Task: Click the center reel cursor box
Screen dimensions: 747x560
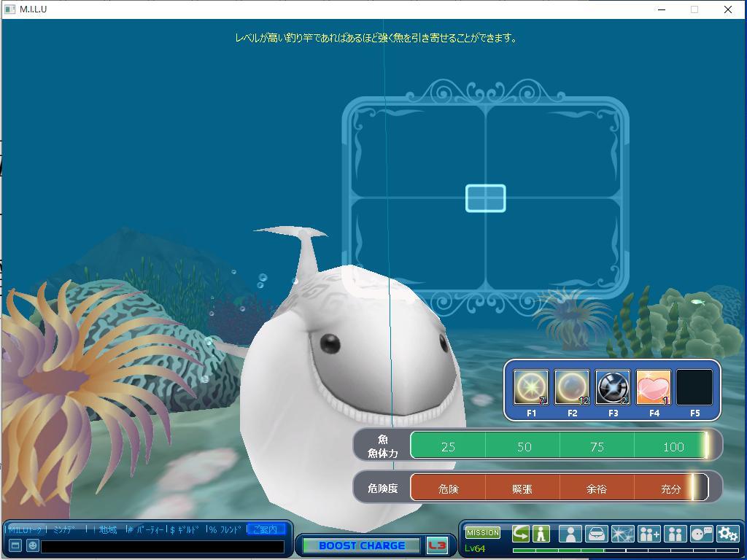Action: tap(485, 198)
